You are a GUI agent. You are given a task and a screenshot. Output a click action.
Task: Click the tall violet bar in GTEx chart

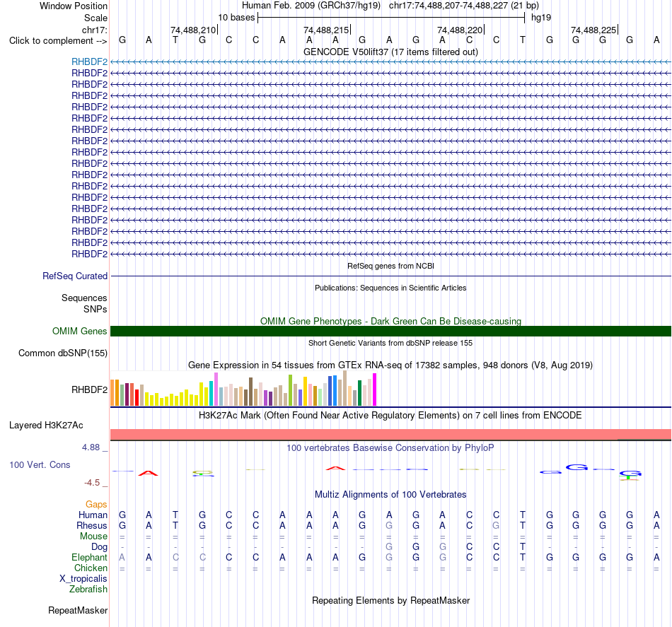(216, 389)
